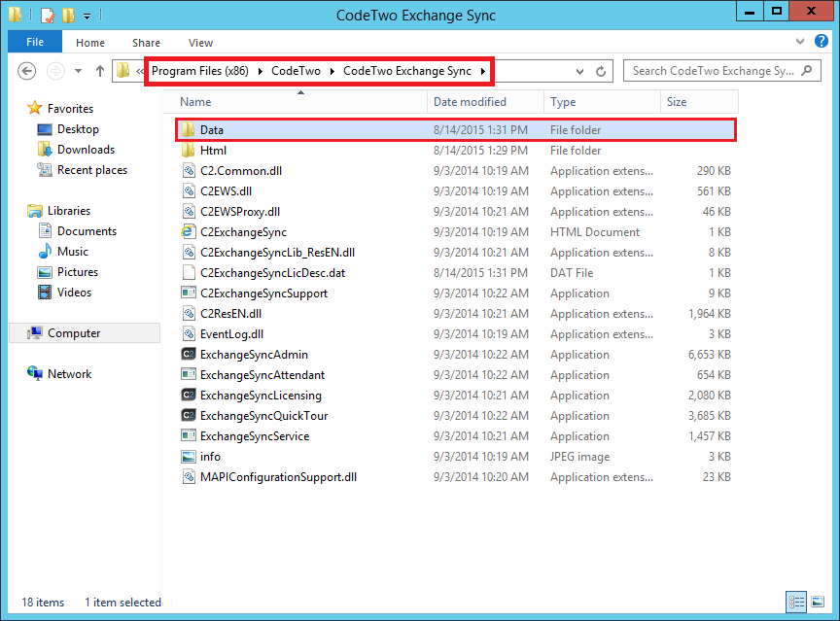
Task: Open the Recent locations dropdown arrow
Action: [x=78, y=71]
